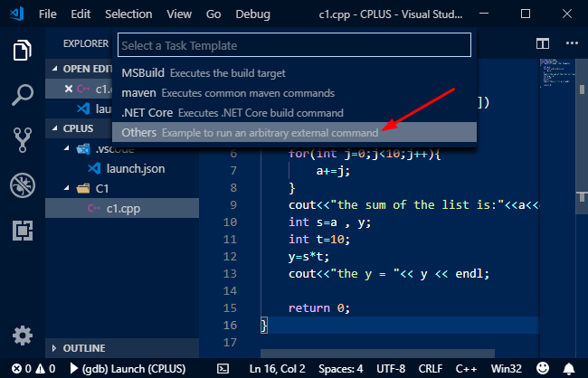
Task: Click the 'int s=a , y;' code line
Action: tap(329, 222)
